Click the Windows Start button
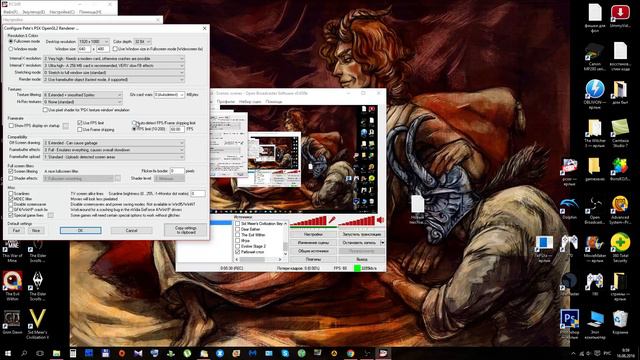This screenshot has width=640, height=360. (8, 353)
